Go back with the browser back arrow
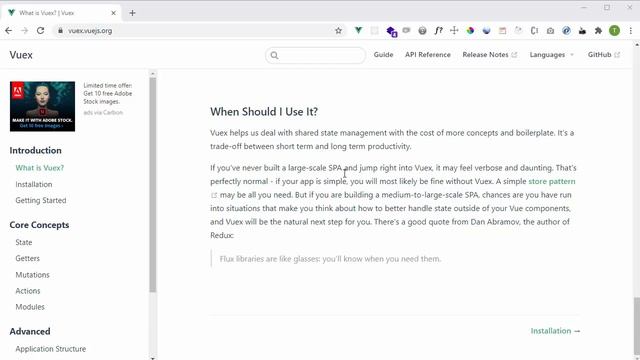Screen dimensions: 640x360 click(9, 31)
